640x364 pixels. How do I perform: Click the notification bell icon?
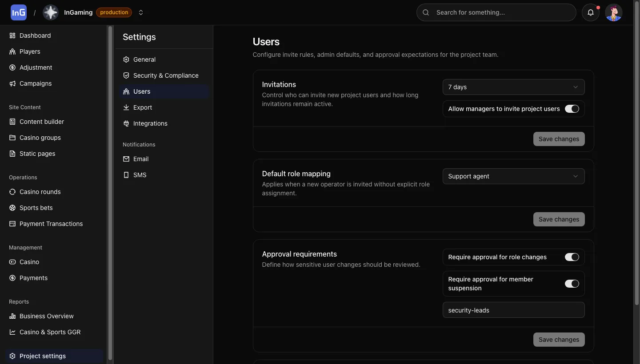click(x=590, y=12)
